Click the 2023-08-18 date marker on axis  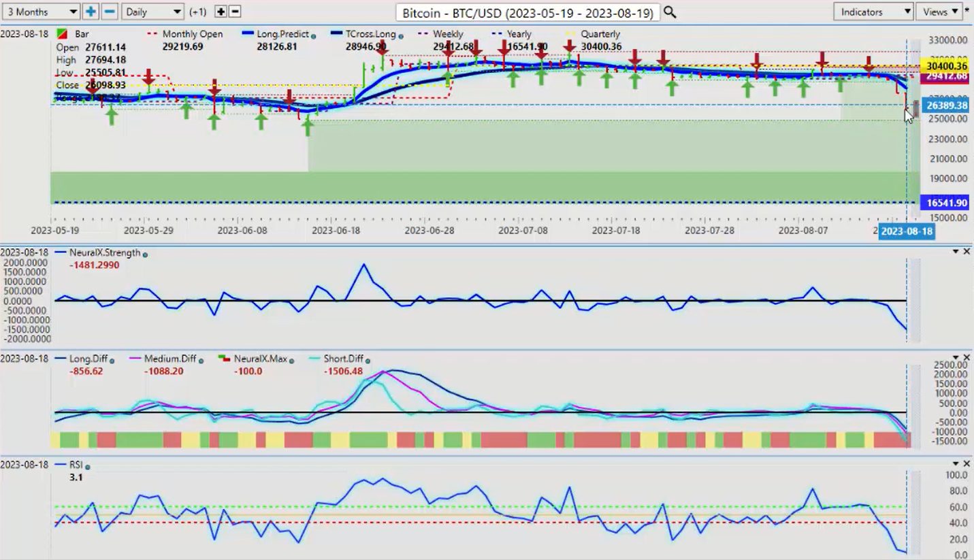click(x=906, y=231)
